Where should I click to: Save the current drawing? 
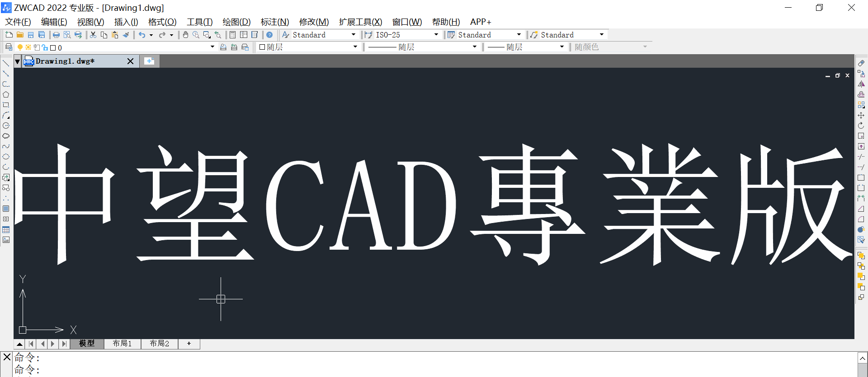point(31,35)
